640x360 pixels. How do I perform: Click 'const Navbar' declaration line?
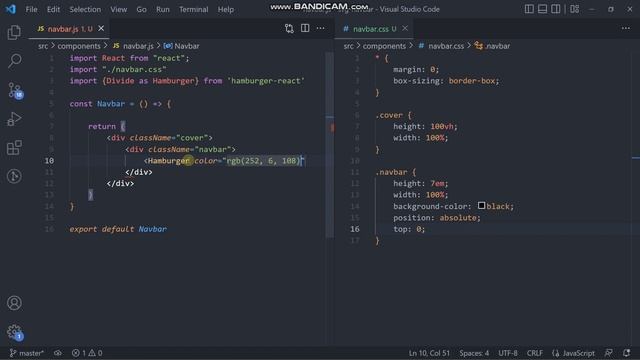120,104
